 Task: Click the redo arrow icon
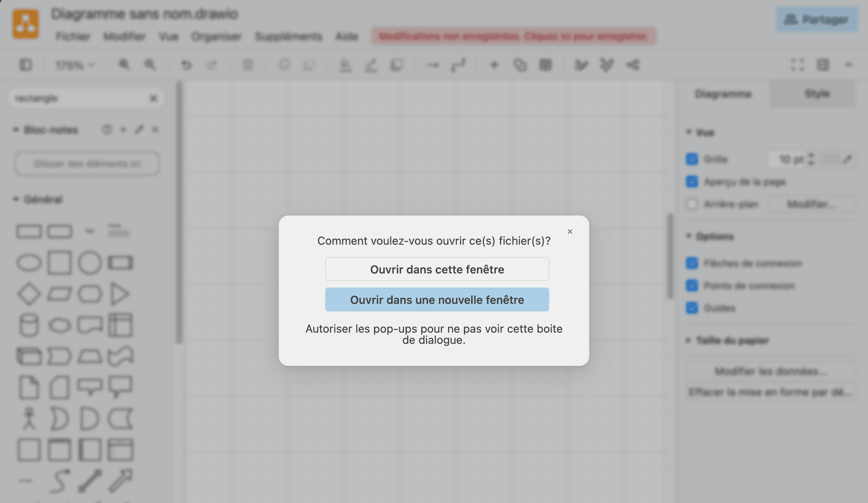pos(212,65)
